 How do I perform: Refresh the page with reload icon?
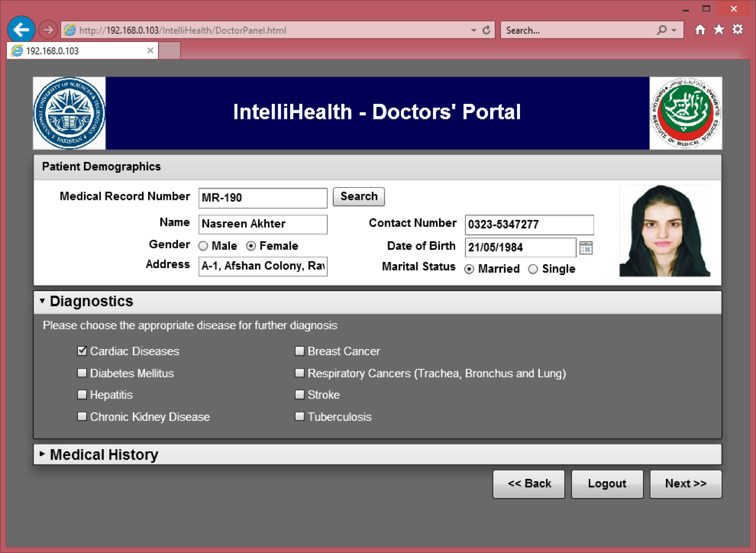pyautogui.click(x=487, y=30)
